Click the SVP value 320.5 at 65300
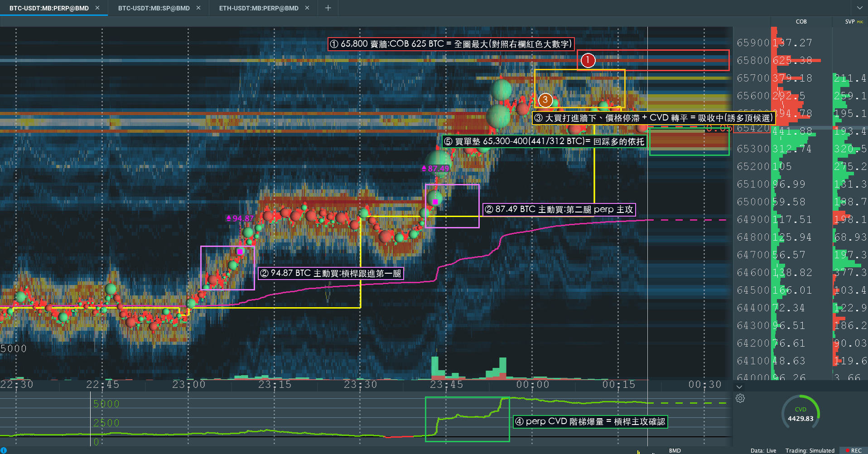Viewport: 868px width, 454px height. 850,149
